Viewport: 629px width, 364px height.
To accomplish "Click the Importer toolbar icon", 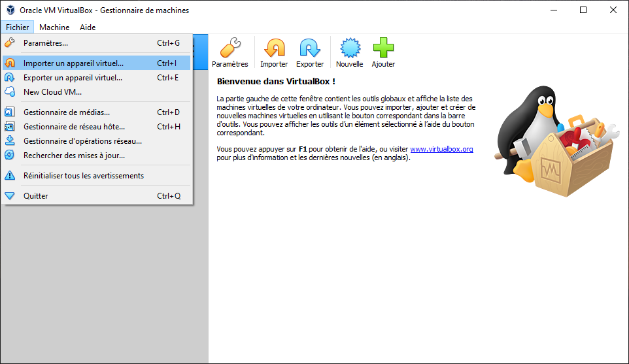I will (275, 48).
